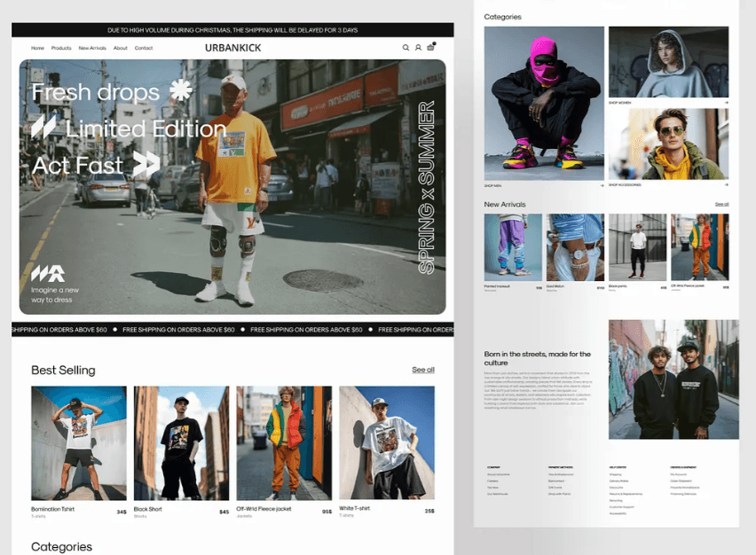Open the user account icon
The image size is (756, 555).
(x=418, y=48)
